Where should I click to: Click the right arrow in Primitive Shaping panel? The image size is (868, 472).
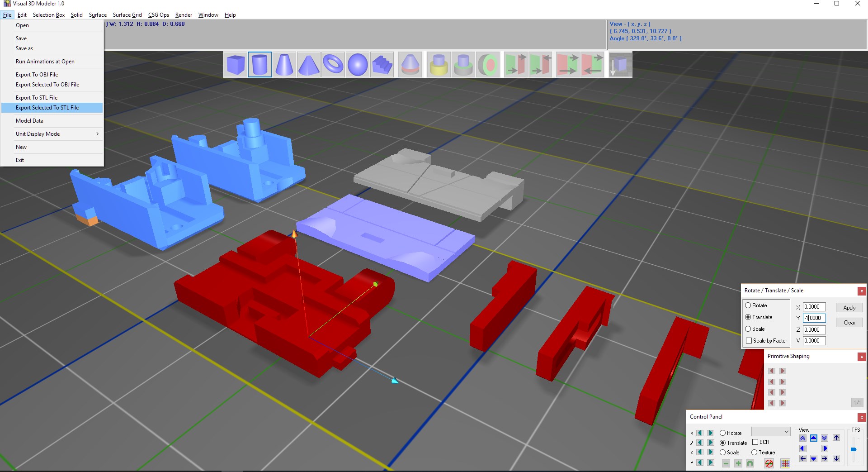[783, 371]
